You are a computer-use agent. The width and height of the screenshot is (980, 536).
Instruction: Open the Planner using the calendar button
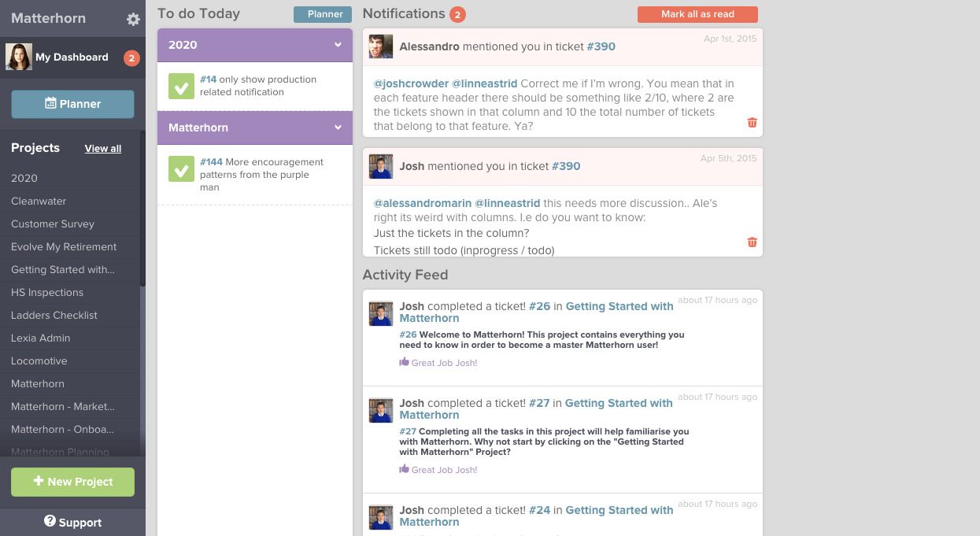[x=72, y=103]
